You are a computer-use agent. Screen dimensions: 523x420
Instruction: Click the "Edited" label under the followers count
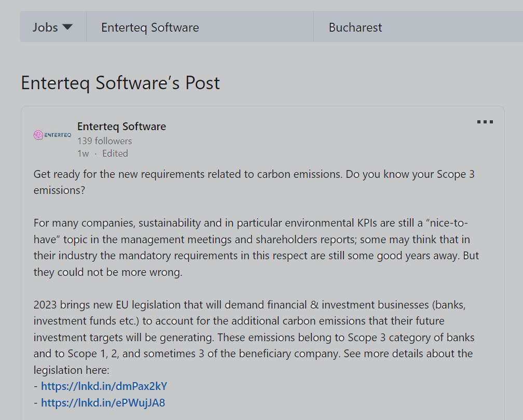click(x=115, y=153)
